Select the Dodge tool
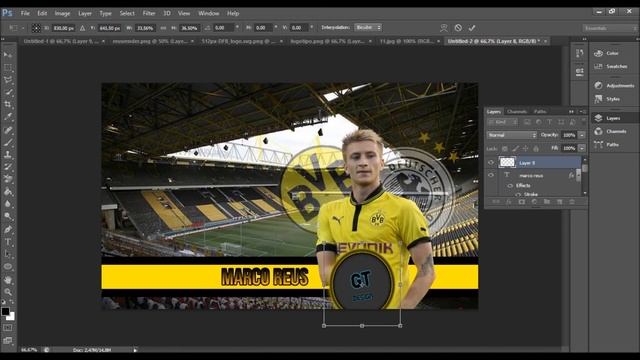The height and width of the screenshot is (360, 640). (x=8, y=216)
